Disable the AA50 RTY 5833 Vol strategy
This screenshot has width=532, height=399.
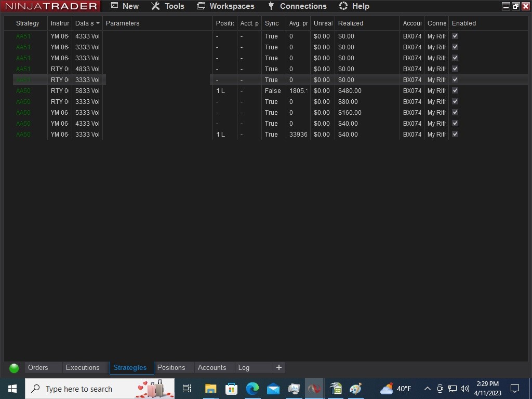455,90
